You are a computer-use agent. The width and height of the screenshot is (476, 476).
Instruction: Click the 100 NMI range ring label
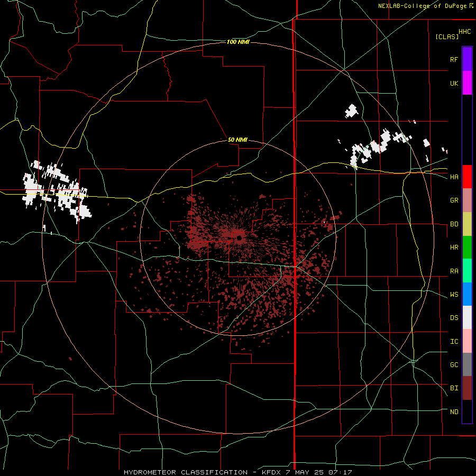tap(238, 42)
